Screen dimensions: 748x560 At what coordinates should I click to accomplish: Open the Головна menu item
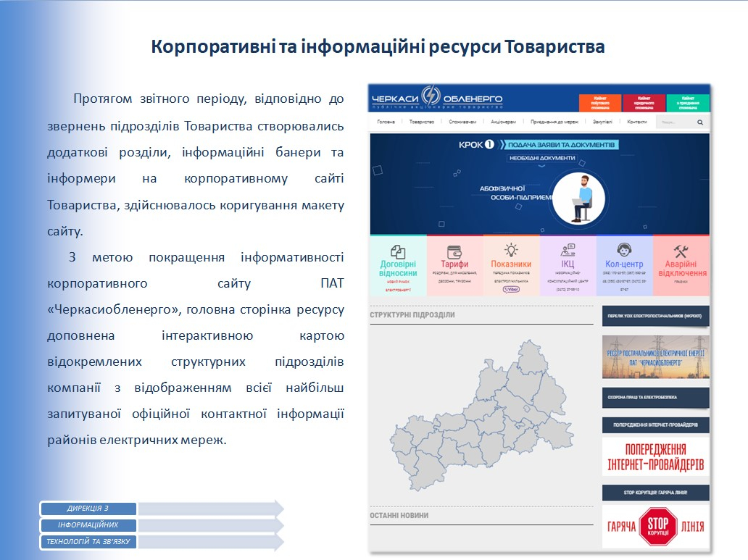click(x=386, y=122)
